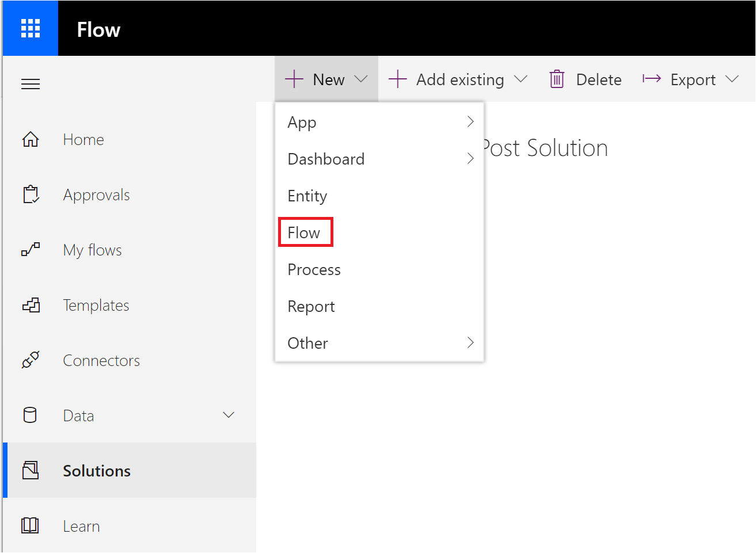
Task: Choose Entity in the New menu
Action: (x=307, y=196)
